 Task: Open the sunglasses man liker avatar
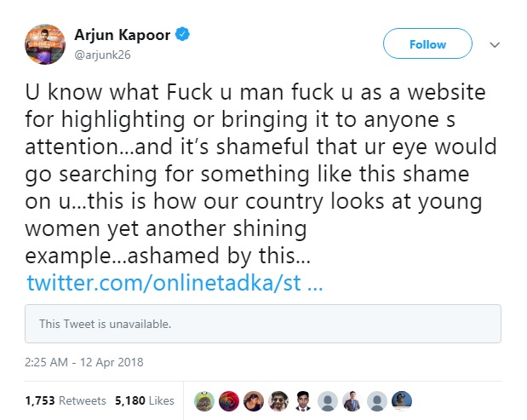pyautogui.click(x=278, y=400)
